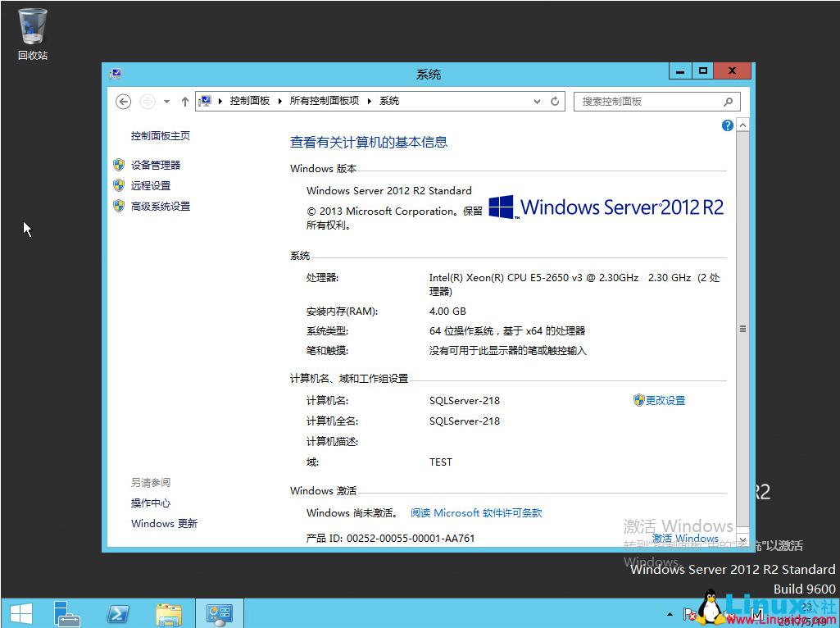Viewport: 840px width, 628px height.
Task: Open the recent locations dropdown beside the back arrow
Action: coord(166,101)
